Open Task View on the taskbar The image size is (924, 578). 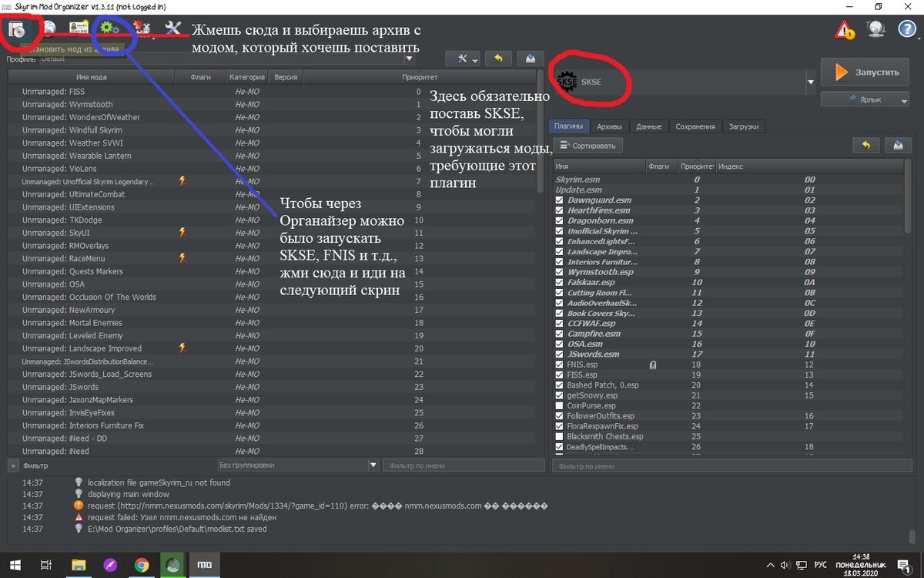46,565
